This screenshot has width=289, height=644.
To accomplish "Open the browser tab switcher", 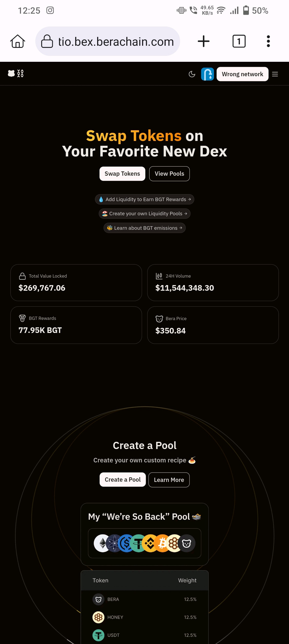I will click(x=239, y=41).
